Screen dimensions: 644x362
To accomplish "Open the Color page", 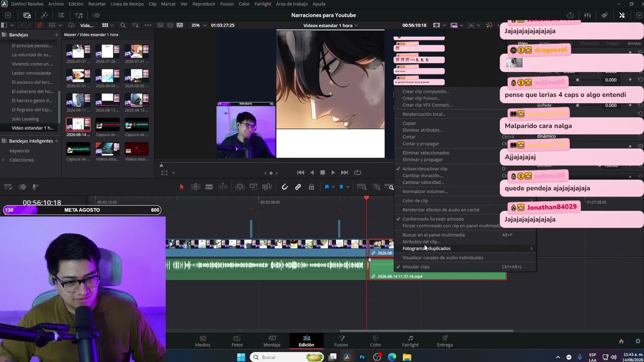I will click(x=375, y=341).
